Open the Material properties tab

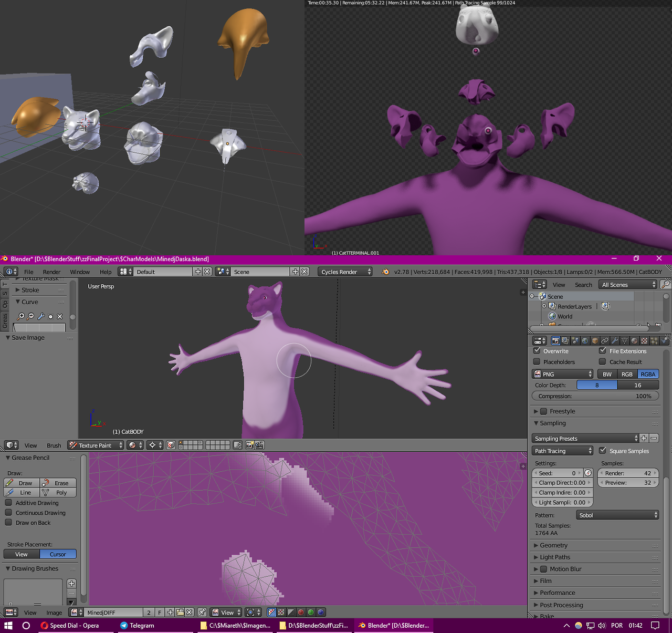coord(635,340)
